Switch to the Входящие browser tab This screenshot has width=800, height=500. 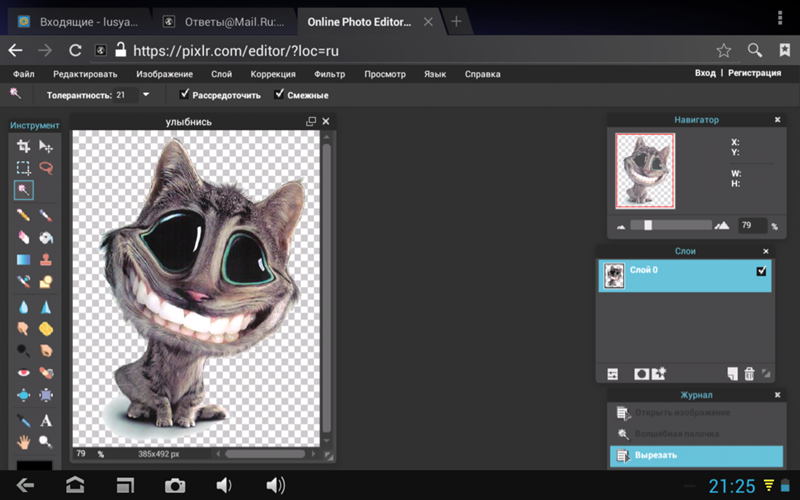[x=79, y=22]
